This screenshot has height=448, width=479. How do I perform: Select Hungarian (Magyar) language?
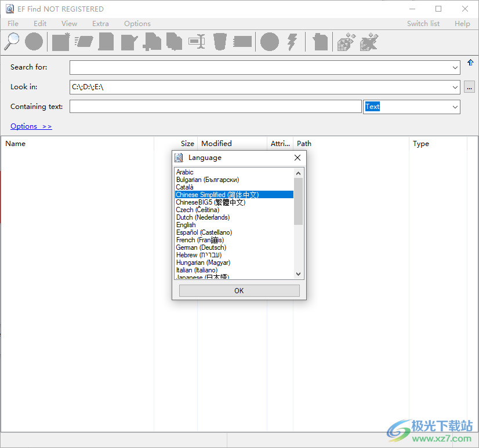coord(234,263)
